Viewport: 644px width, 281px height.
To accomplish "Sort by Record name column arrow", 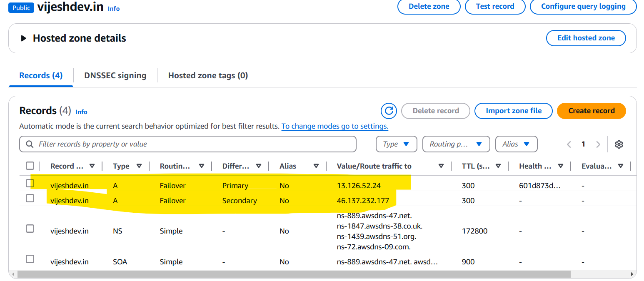I will pyautogui.click(x=92, y=166).
